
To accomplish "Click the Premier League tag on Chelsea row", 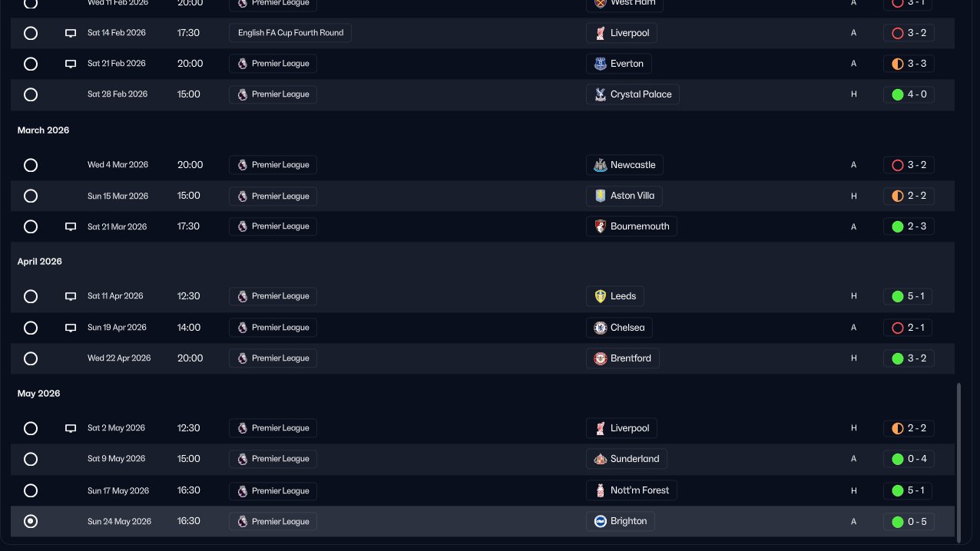I will click(x=273, y=328).
